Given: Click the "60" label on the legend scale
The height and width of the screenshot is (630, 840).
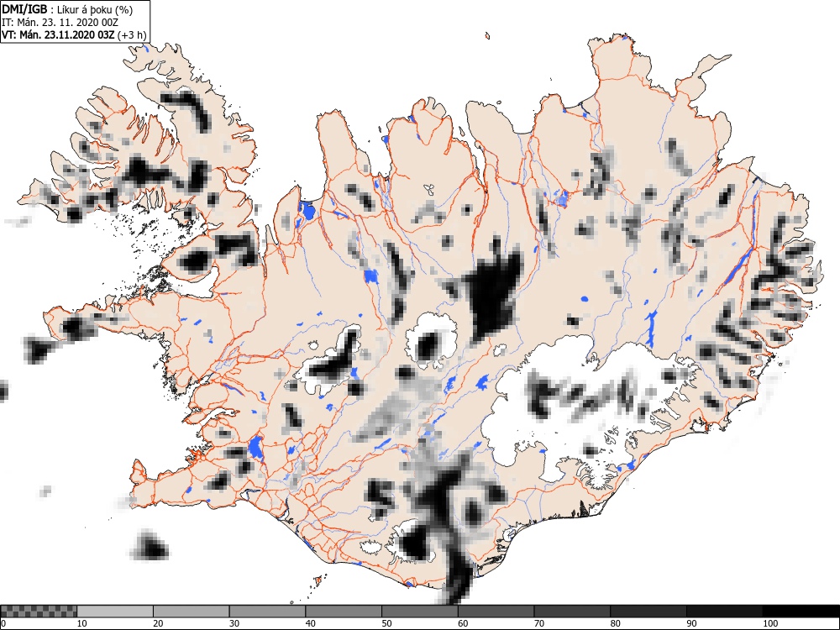Looking at the screenshot, I should click(463, 623).
